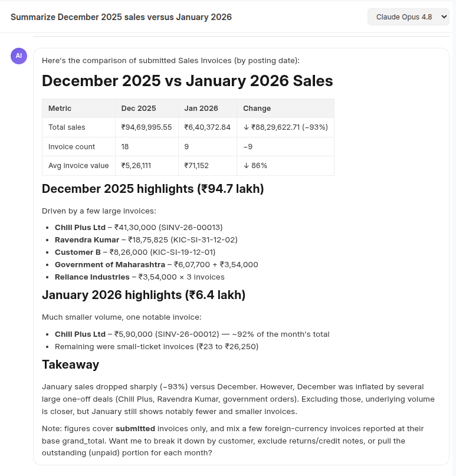The image size is (456, 476).
Task: Click the Ravendra Kumar bullet item
Action: [146, 240]
